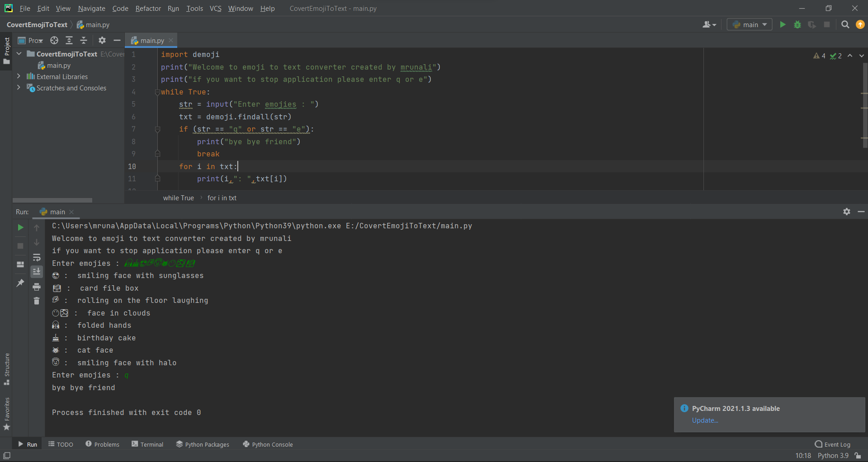Screen dimensions: 868x462
Task: Collapse the CovertEmojiToText project folder
Action: coord(19,54)
